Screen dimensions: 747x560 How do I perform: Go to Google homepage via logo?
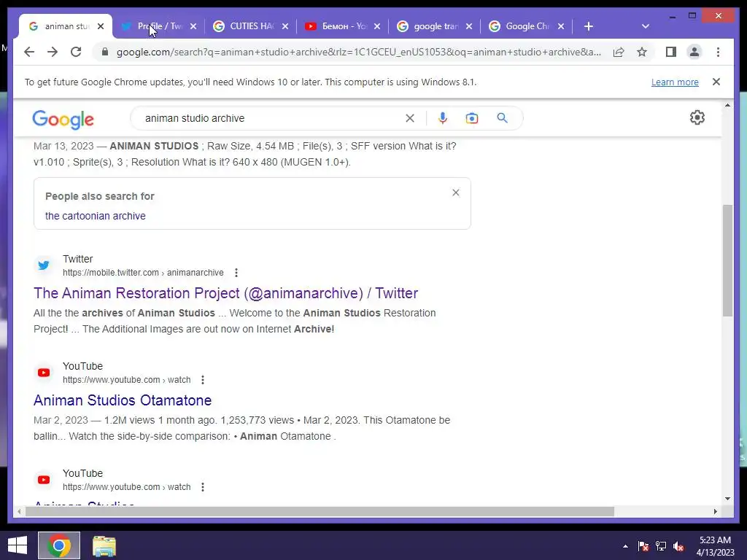(x=63, y=120)
